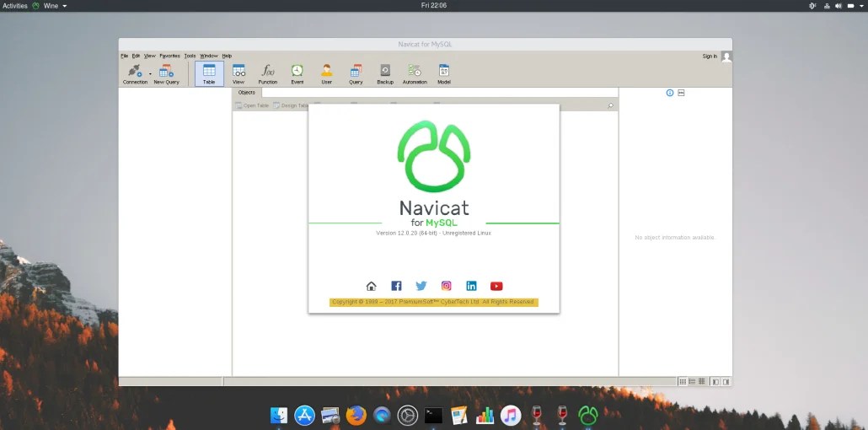
Task: Open the Favorites menu
Action: (170, 56)
